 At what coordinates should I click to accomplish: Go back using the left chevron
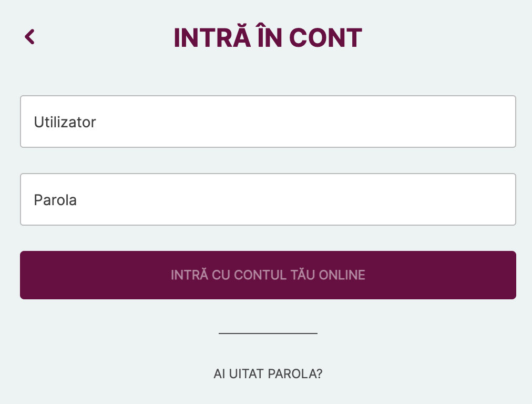point(30,37)
